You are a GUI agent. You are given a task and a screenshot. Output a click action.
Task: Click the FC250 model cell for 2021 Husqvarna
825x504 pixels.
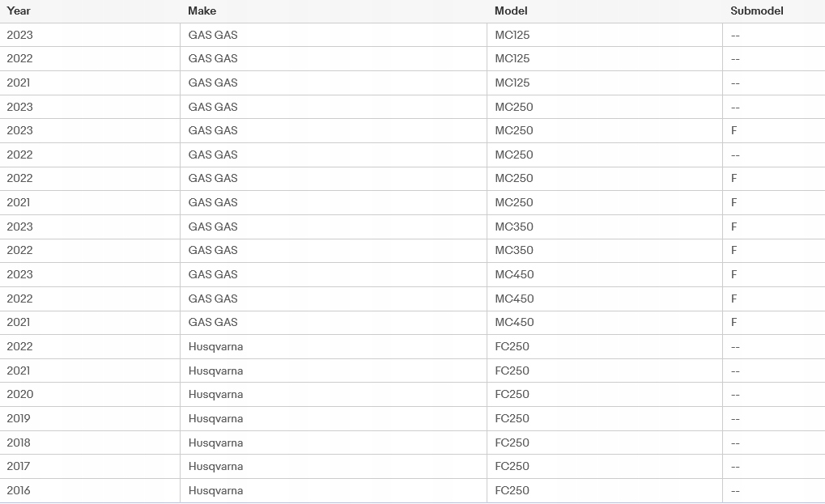[512, 371]
